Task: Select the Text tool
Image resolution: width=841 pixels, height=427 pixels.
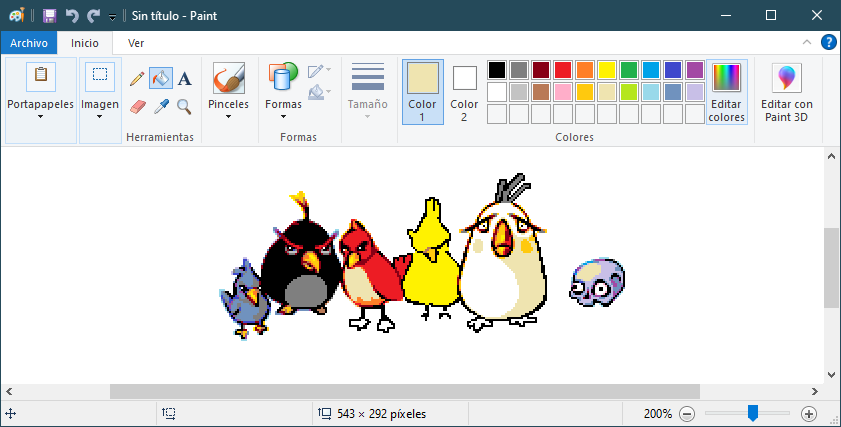Action: (x=185, y=79)
